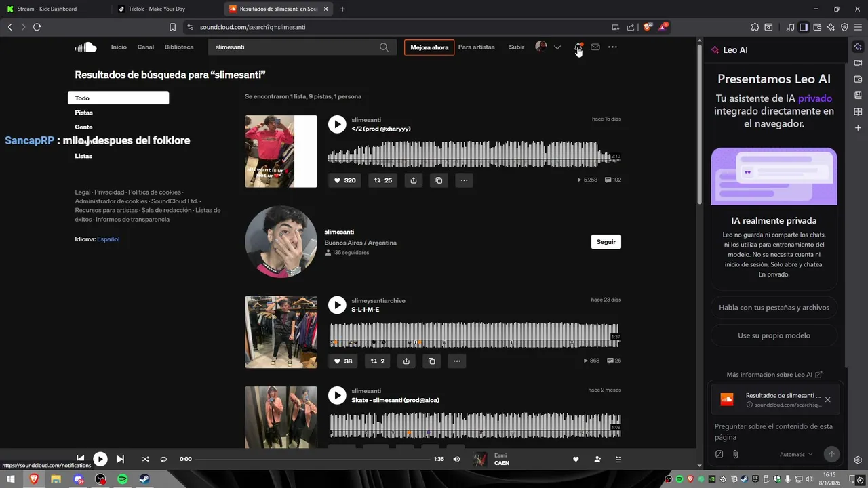Screen dimensions: 868x488
Task: Click the Brave Shields lion icon
Action: click(648, 27)
